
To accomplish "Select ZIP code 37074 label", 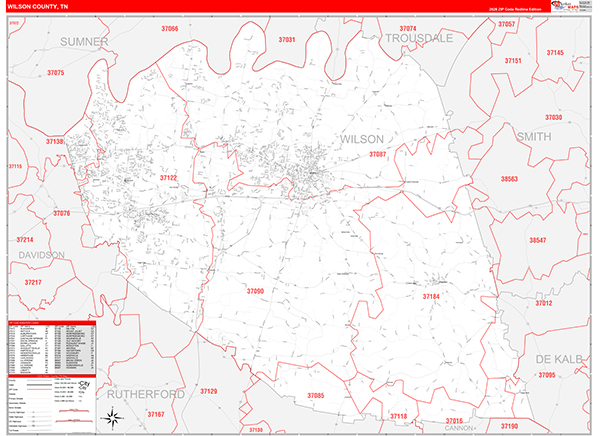I will (408, 29).
